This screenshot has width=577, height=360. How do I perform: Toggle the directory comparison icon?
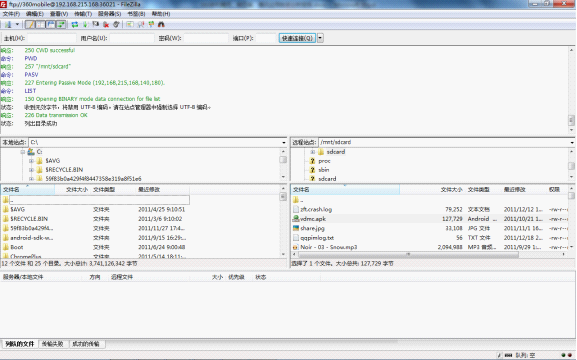(141, 25)
